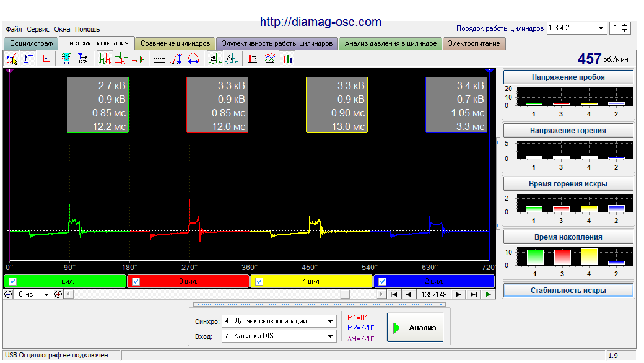Step back one frame
The height and width of the screenshot is (363, 644).
408,294
